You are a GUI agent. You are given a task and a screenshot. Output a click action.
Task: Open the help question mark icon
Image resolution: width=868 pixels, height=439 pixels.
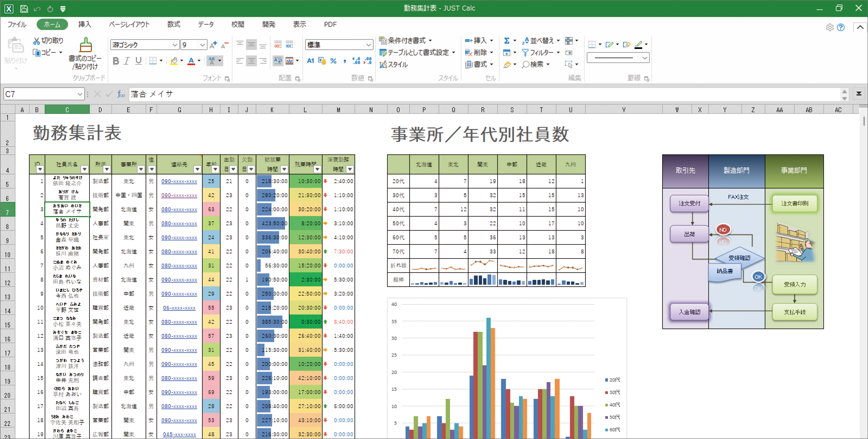click(841, 27)
